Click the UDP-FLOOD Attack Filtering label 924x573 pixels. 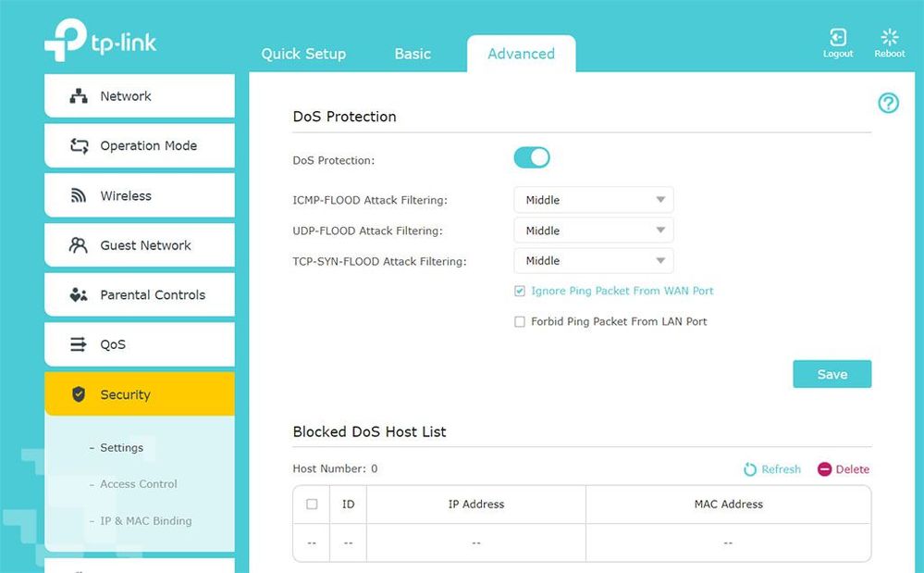(368, 231)
